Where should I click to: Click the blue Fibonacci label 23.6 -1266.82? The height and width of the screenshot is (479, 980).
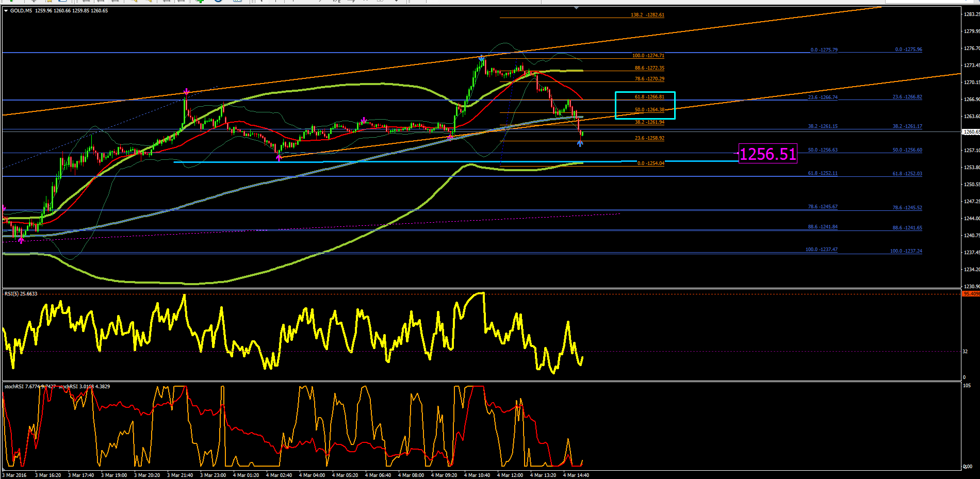pyautogui.click(x=908, y=97)
